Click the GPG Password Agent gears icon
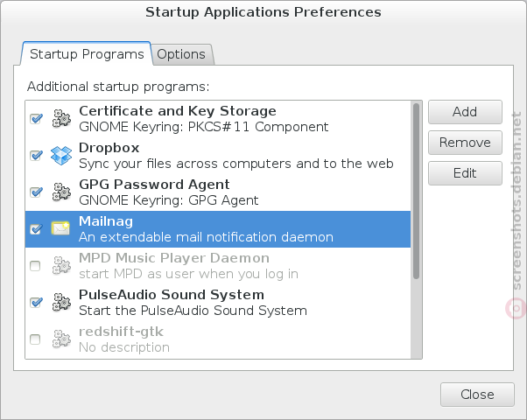Screen dimensions: 527x420 (61, 192)
